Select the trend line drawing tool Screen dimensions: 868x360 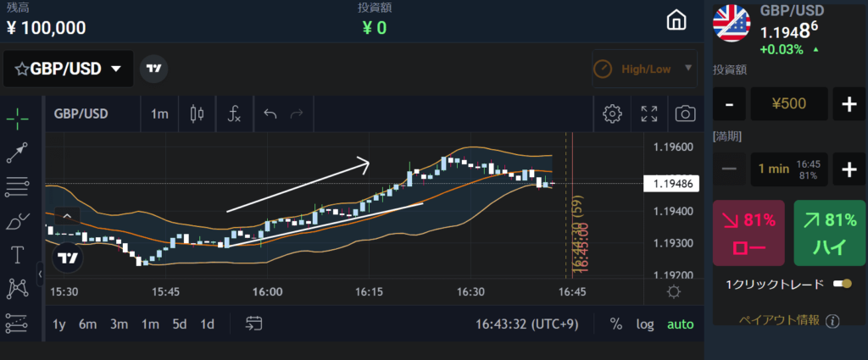coord(18,152)
